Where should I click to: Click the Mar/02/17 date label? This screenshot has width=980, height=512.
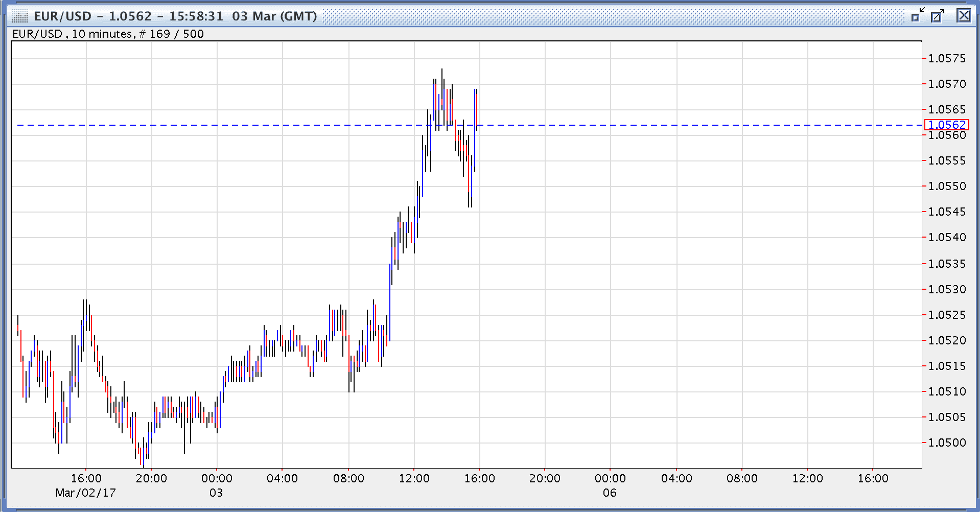85,493
